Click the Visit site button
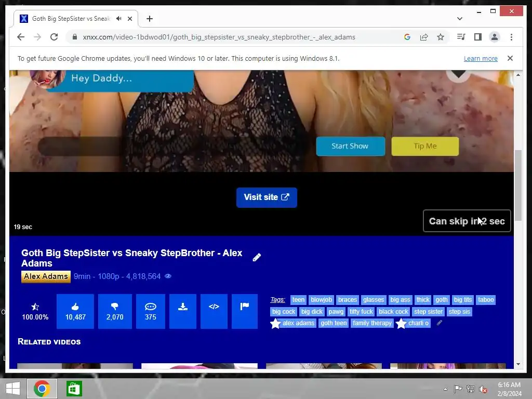This screenshot has height=399, width=532. pyautogui.click(x=267, y=197)
